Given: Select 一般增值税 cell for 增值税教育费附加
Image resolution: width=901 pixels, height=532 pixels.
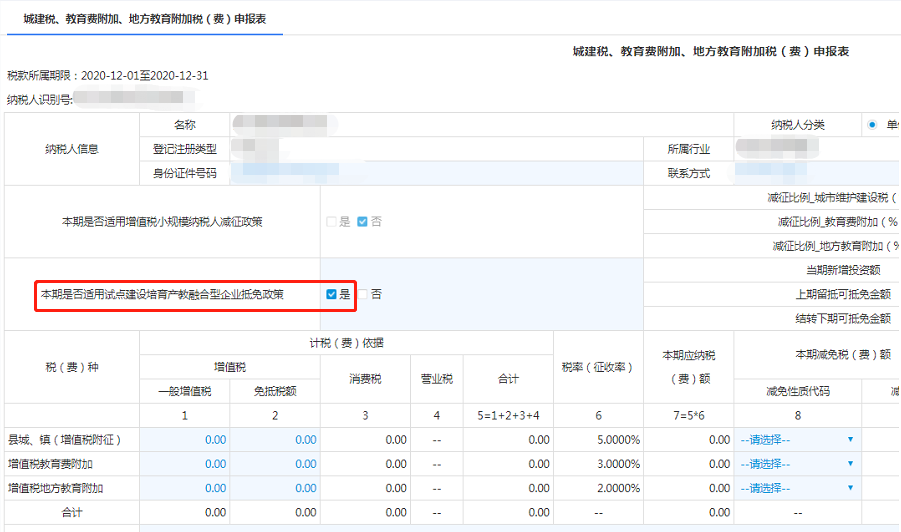Looking at the screenshot, I should [x=185, y=464].
